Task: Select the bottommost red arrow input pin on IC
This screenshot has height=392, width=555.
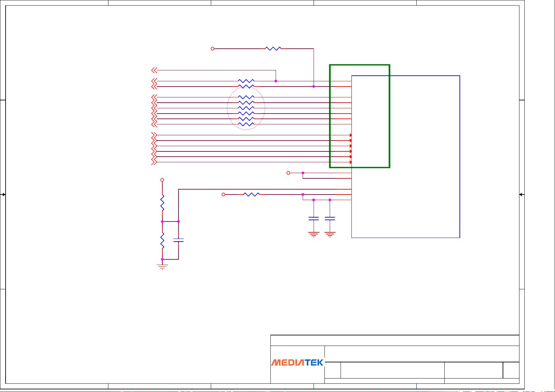Action: coord(351,162)
